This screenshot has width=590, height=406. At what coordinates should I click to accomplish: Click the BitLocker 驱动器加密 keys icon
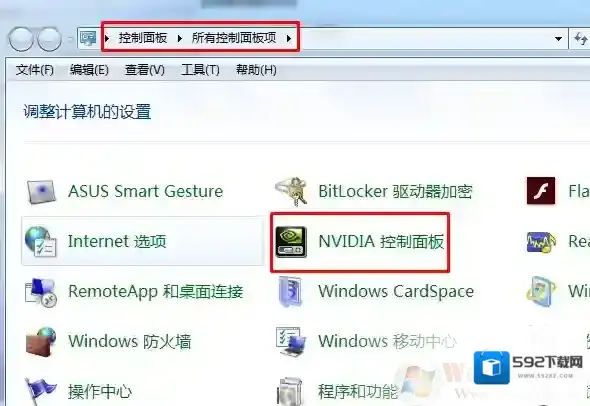pos(291,192)
